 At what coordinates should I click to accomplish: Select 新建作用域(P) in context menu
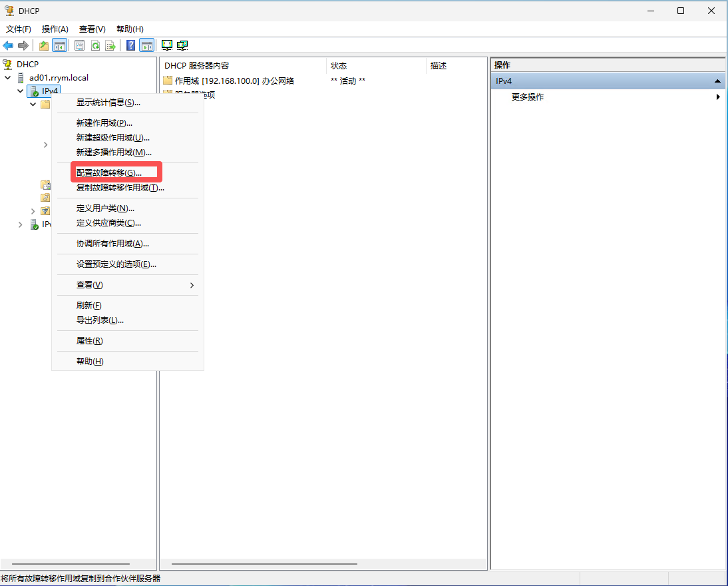click(x=104, y=123)
